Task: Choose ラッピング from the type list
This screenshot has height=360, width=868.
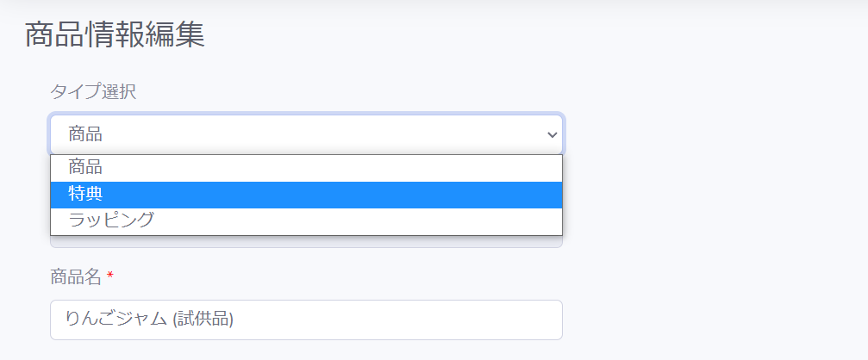Action: click(x=306, y=220)
